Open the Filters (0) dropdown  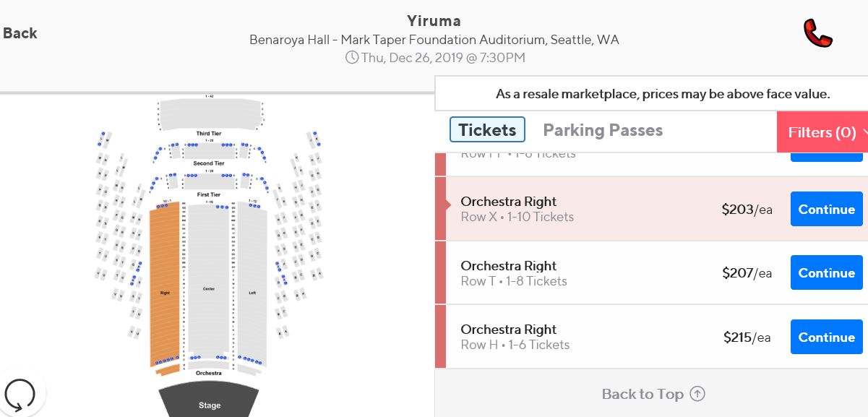[x=822, y=132]
